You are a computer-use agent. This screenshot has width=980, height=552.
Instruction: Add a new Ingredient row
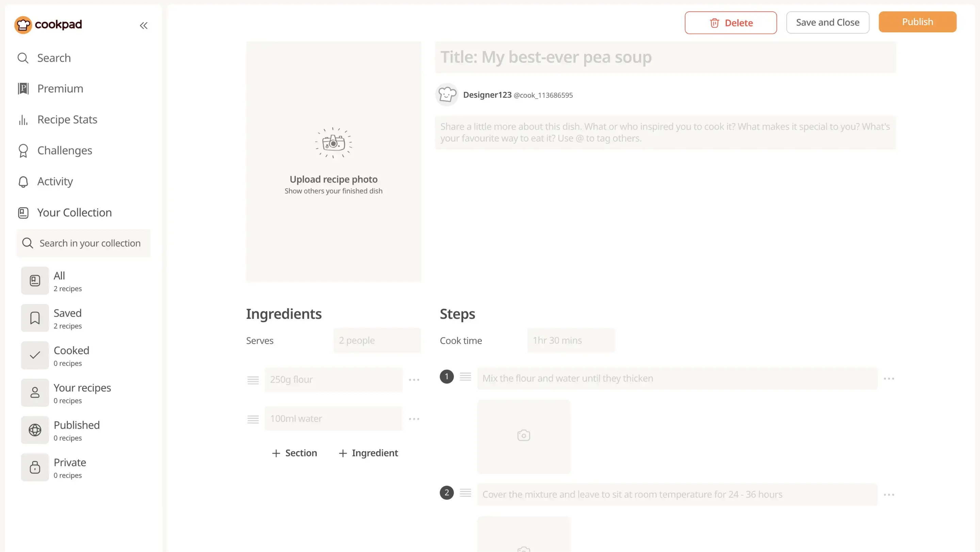point(368,453)
